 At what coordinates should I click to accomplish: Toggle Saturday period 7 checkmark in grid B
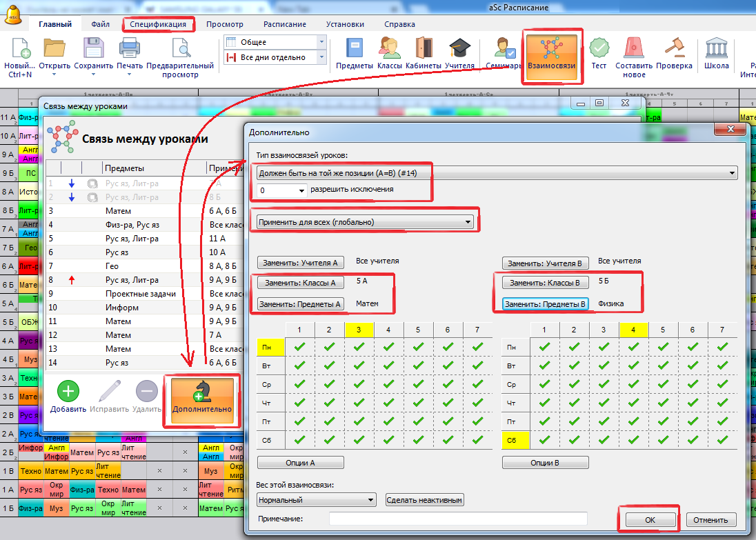coord(722,439)
